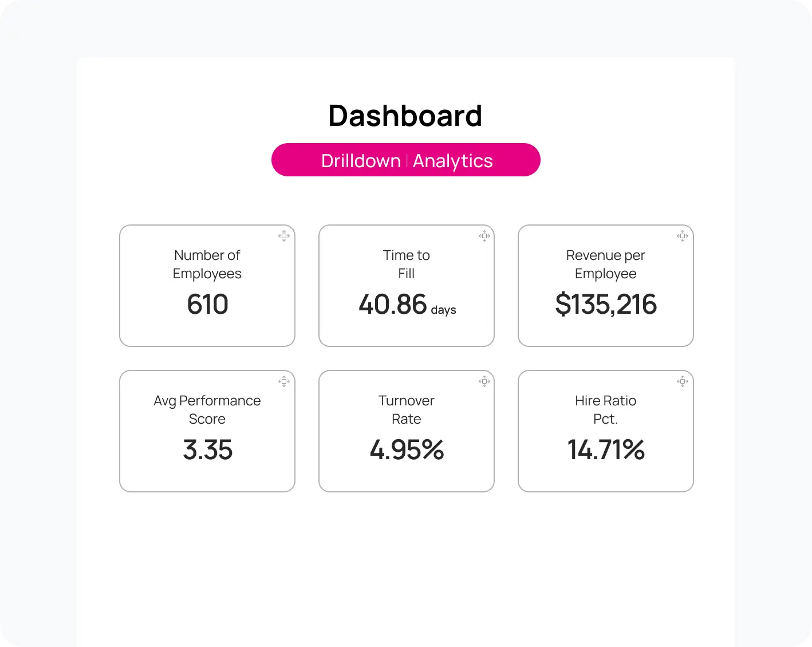The height and width of the screenshot is (647, 812).
Task: Click the move handle on Revenue per Employee card
Action: 683,236
